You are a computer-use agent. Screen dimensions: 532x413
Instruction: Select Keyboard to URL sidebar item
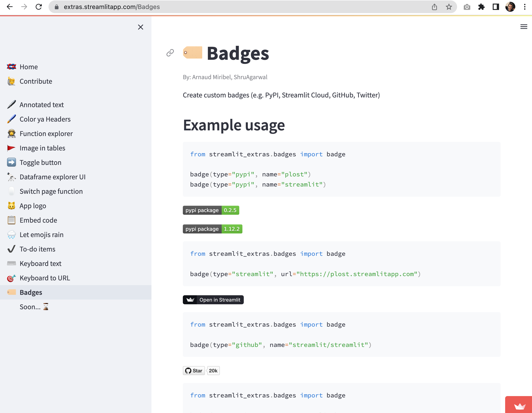44,278
